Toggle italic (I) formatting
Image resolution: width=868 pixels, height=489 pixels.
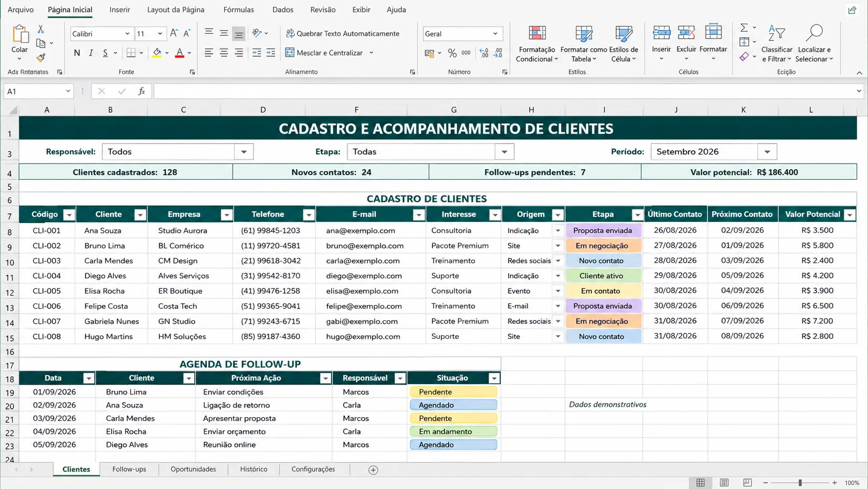pos(91,52)
